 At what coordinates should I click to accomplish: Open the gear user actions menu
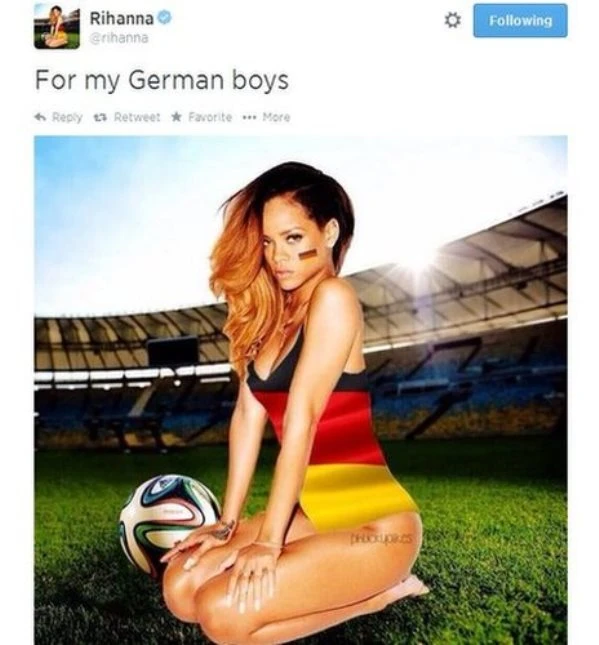coord(453,20)
